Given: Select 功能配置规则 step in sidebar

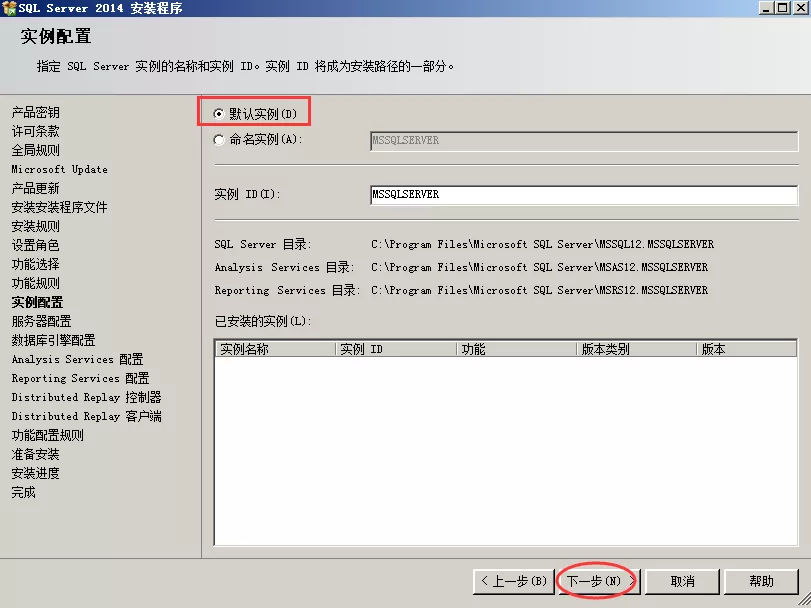Looking at the screenshot, I should pyautogui.click(x=48, y=435).
